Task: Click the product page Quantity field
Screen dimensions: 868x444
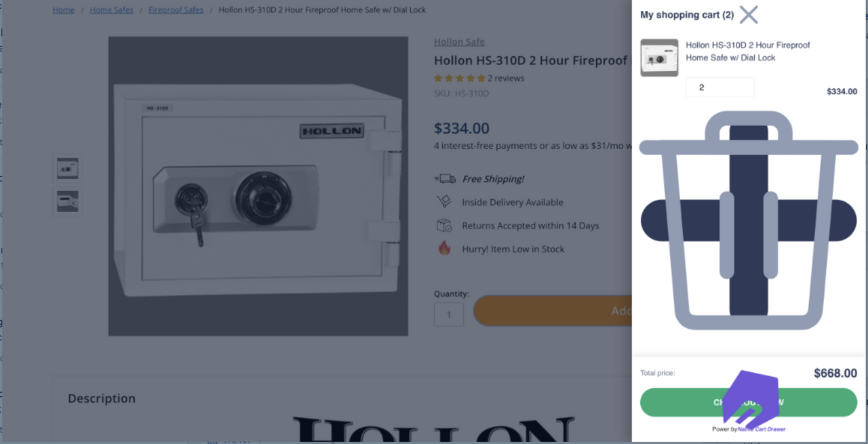Action: pos(449,315)
